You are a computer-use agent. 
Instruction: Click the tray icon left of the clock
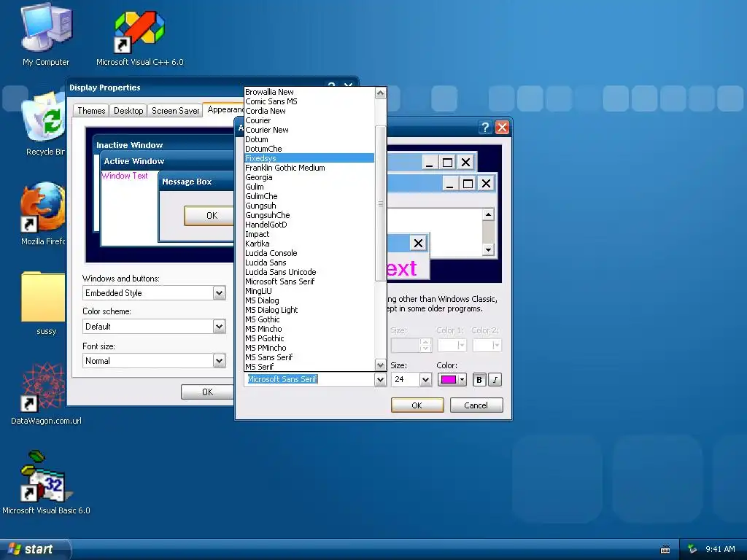(692, 549)
